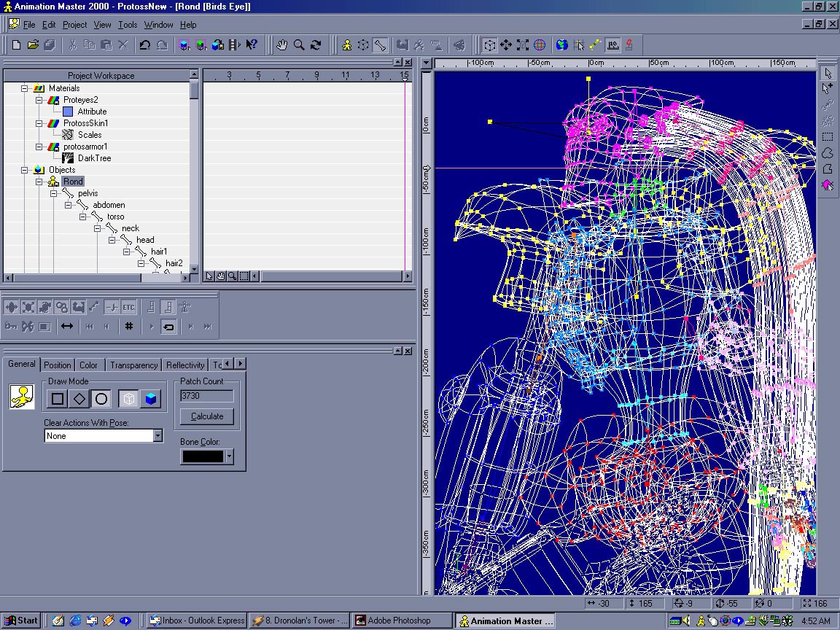Click the magnifier Zoom tool in toolbar
Image resolution: width=840 pixels, height=630 pixels.
pos(299,45)
